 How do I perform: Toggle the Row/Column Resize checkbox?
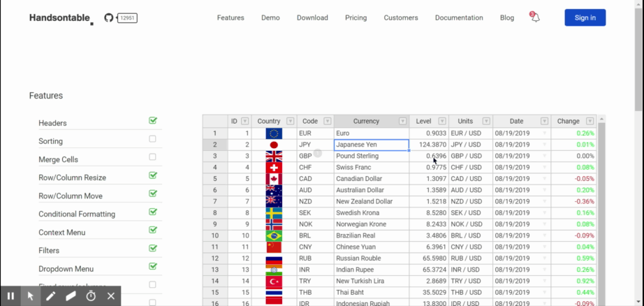tap(153, 175)
